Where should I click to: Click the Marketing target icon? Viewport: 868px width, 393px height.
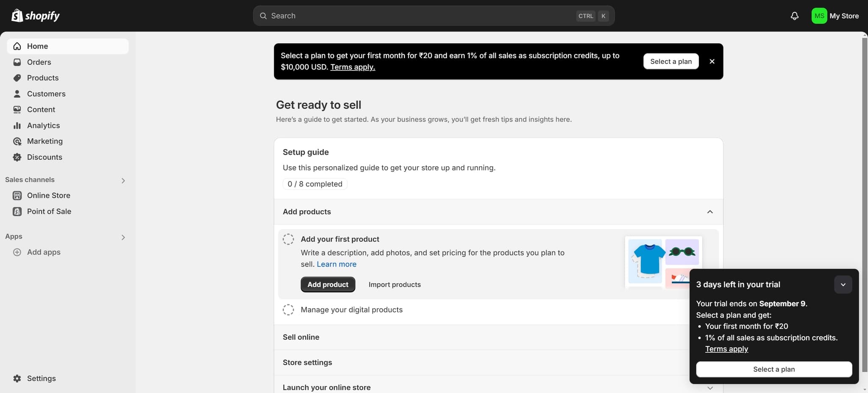17,141
